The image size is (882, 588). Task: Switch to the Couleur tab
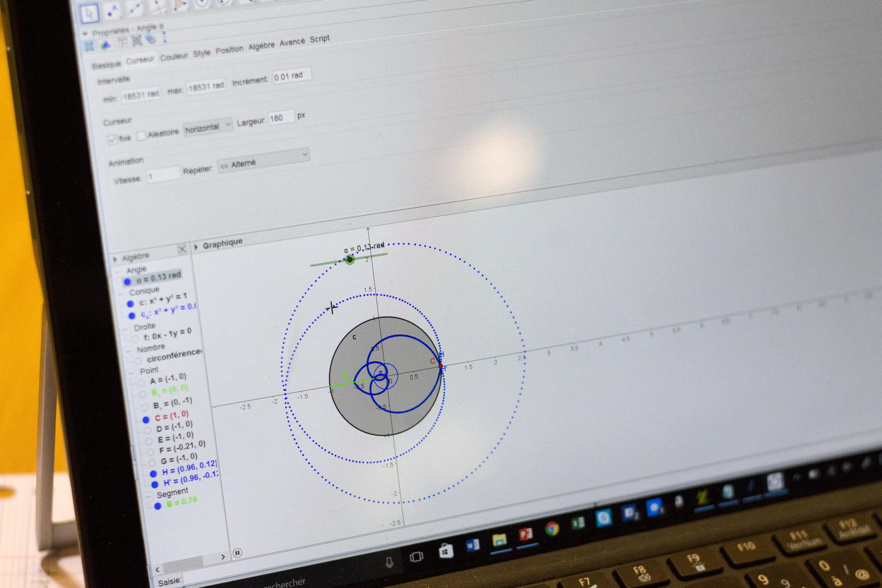(174, 57)
